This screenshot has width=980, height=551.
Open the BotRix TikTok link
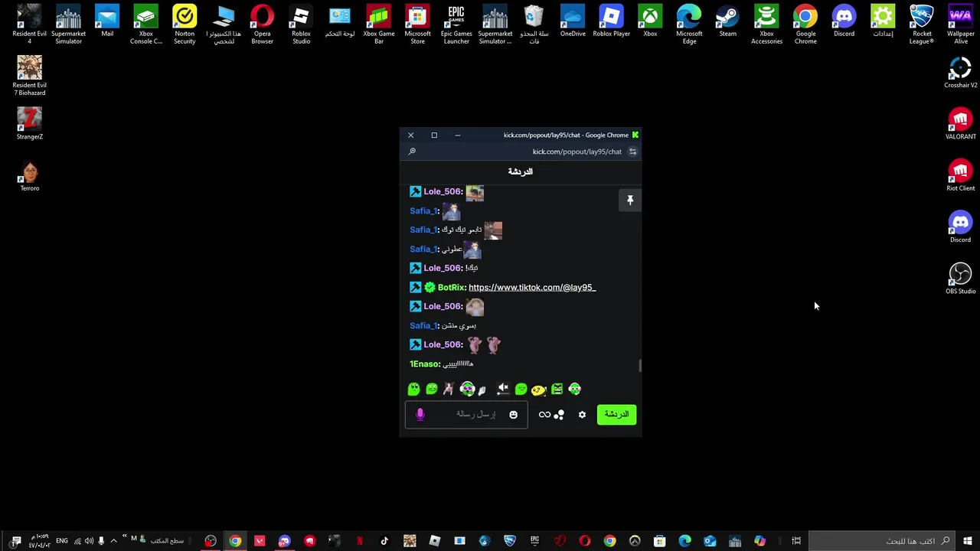point(532,288)
